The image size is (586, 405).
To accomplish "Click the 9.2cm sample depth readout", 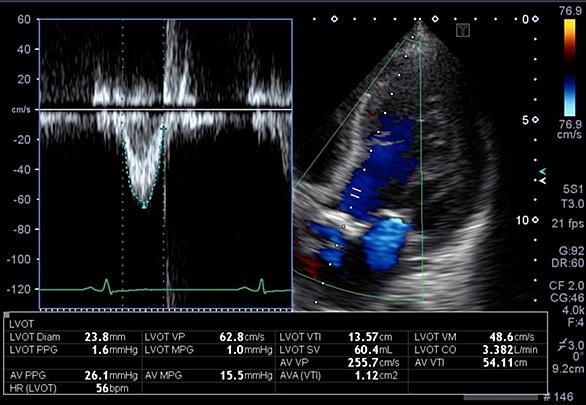I will tap(568, 369).
